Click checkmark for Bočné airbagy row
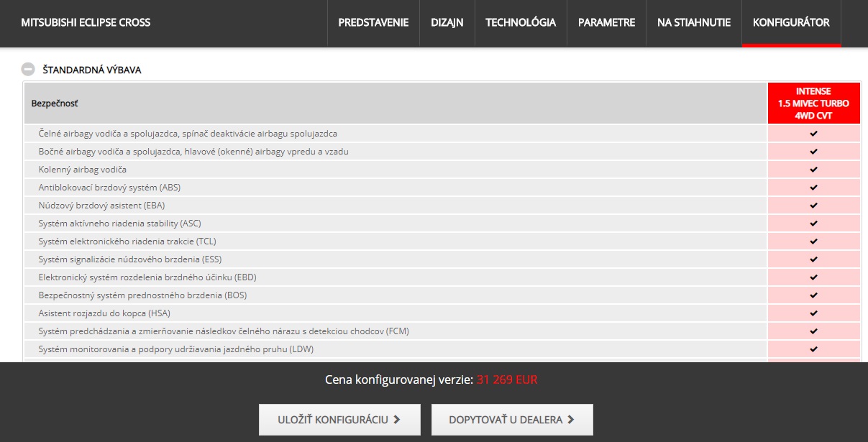Image resolution: width=868 pixels, height=442 pixels. pos(813,152)
